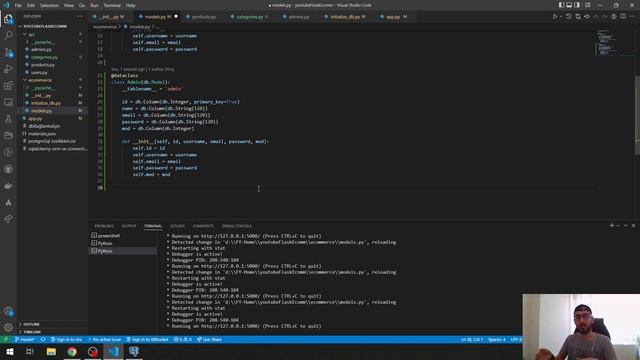Click the master branch in status bar
640x360 pixels.
pyautogui.click(x=25, y=340)
